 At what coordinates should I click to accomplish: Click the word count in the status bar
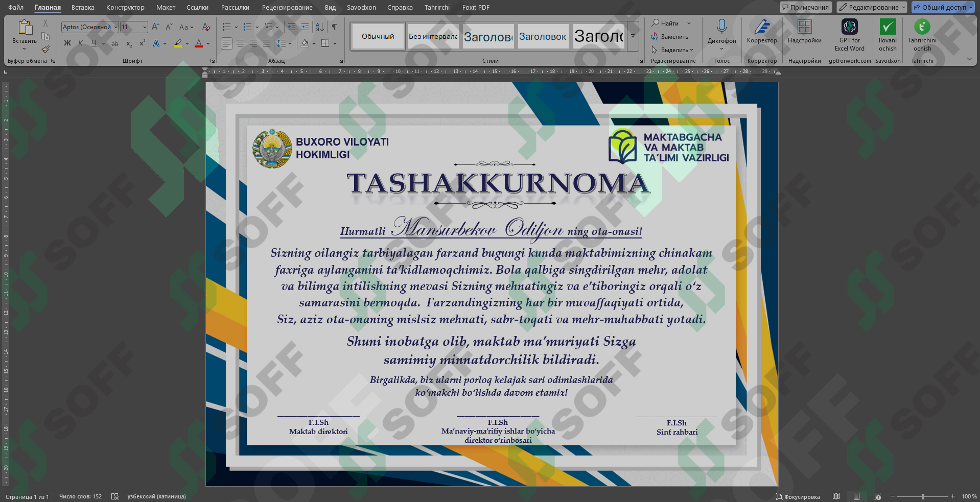pos(79,496)
